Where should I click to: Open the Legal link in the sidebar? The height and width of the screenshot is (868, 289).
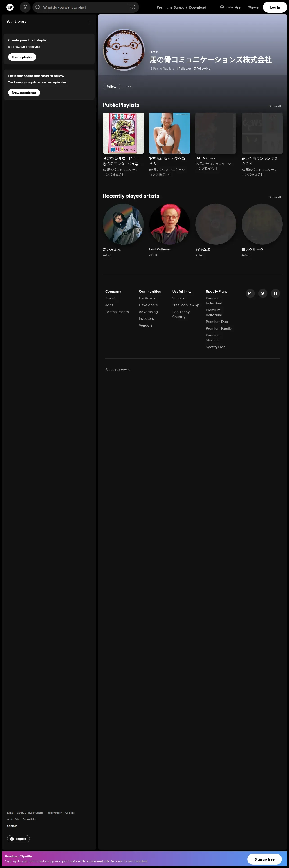click(x=10, y=813)
